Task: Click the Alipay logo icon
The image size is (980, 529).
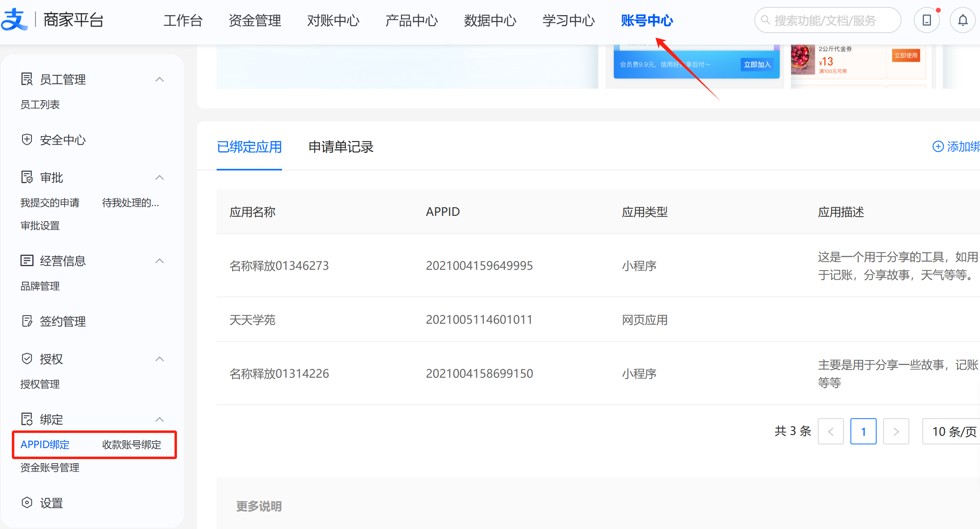Action: click(14, 20)
